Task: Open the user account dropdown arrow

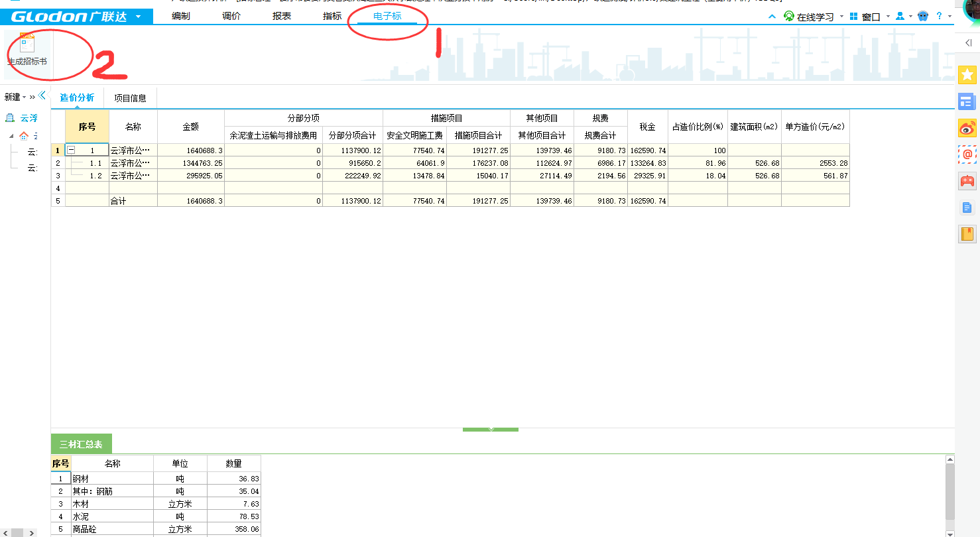Action: (910, 16)
